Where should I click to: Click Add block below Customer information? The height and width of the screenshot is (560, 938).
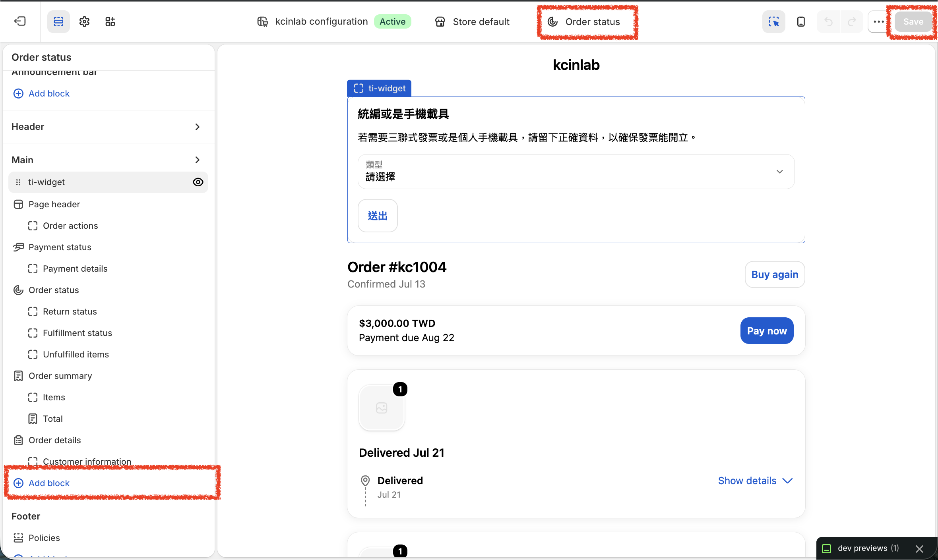(x=41, y=483)
